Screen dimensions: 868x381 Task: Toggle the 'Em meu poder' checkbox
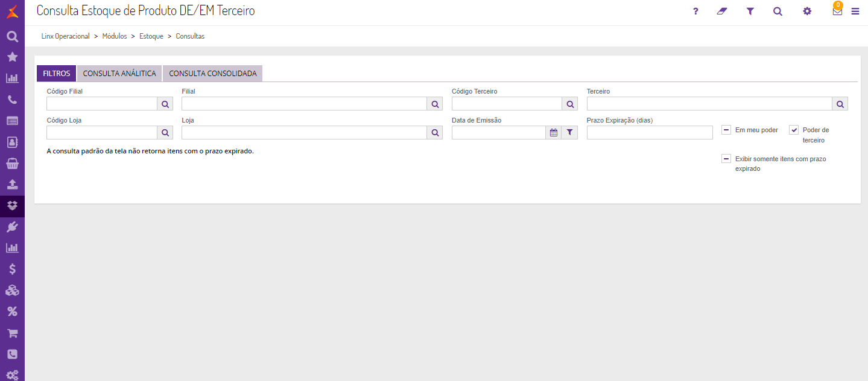pos(726,130)
